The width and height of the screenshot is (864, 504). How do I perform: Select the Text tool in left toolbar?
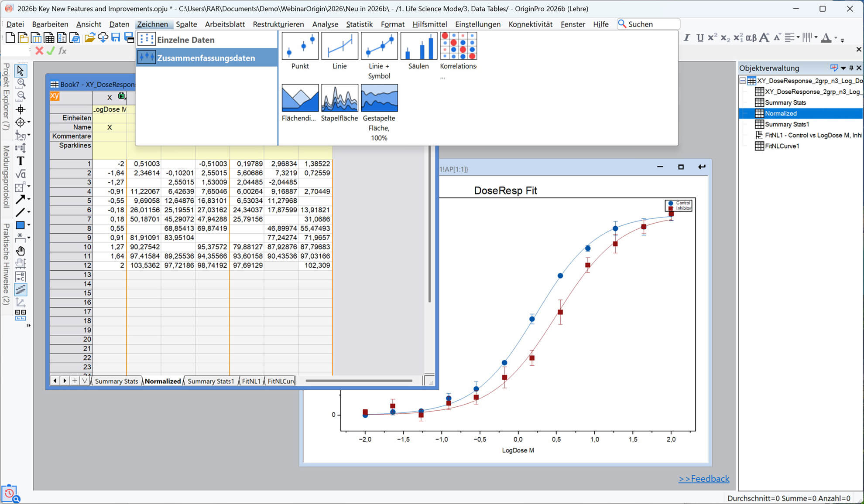pyautogui.click(x=20, y=161)
